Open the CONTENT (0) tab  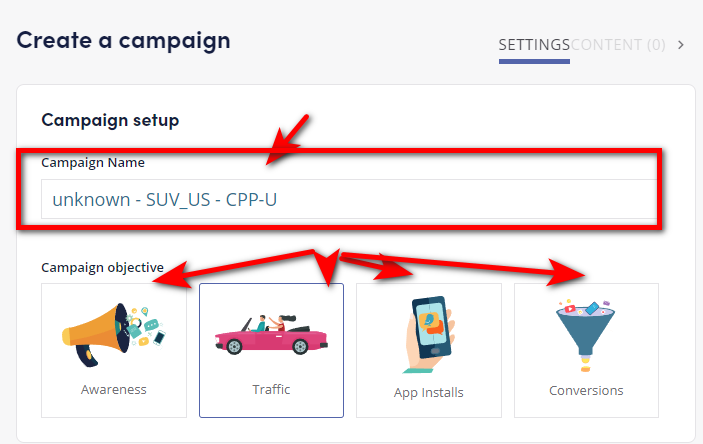coord(618,45)
